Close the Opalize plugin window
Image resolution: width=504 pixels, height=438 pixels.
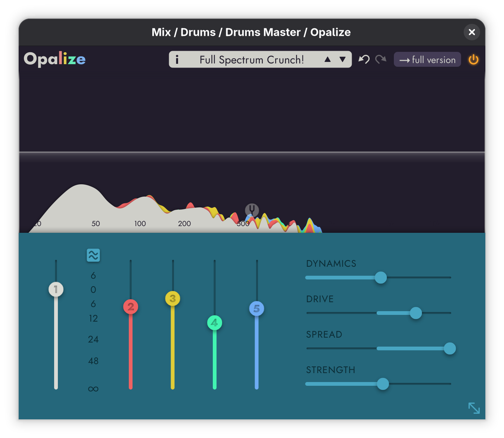pyautogui.click(x=472, y=32)
